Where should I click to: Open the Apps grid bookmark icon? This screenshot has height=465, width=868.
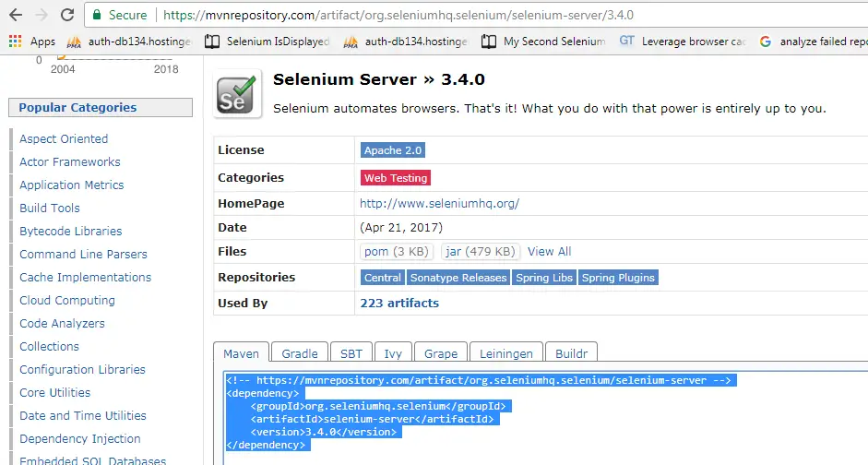coord(16,41)
